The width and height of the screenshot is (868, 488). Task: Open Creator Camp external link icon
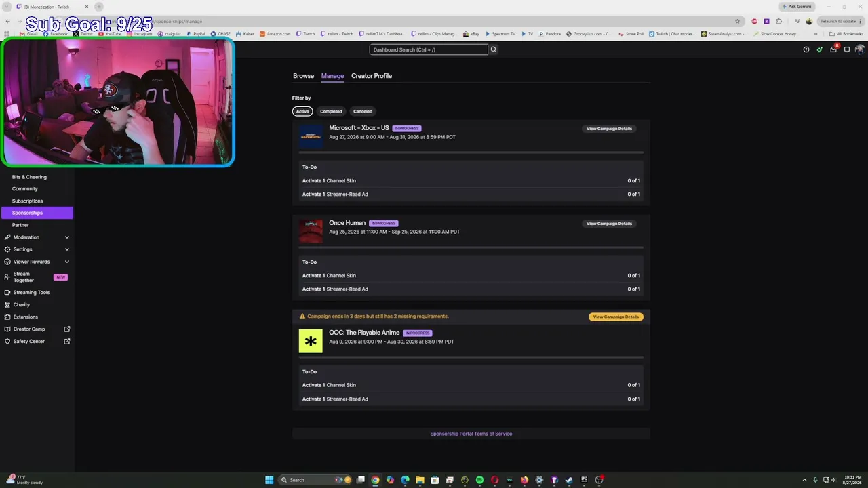(x=67, y=329)
